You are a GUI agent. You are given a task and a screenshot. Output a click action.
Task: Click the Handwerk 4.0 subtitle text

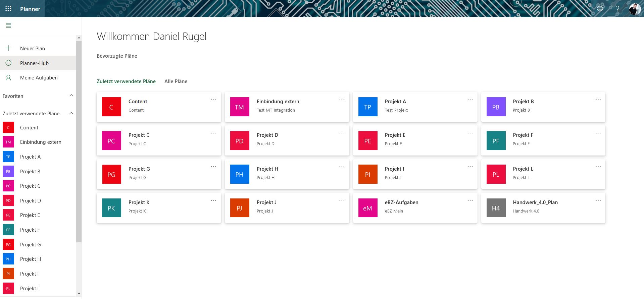point(526,211)
